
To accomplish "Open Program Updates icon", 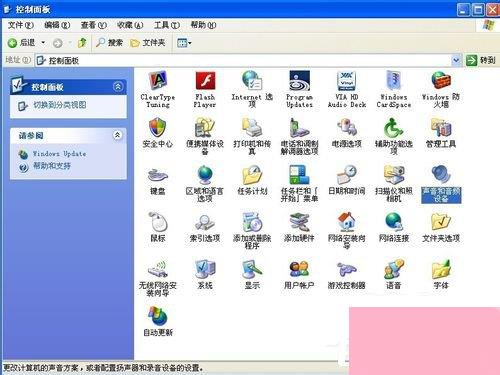I will 299,81.
